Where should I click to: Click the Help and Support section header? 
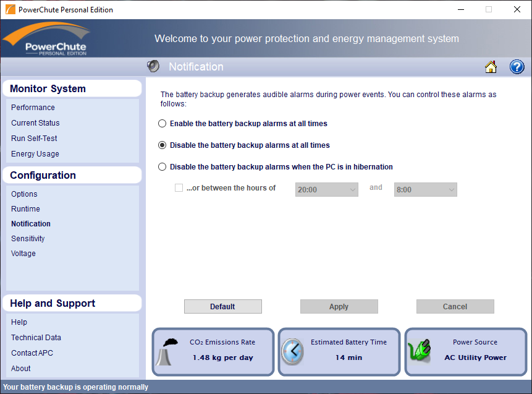(x=72, y=303)
